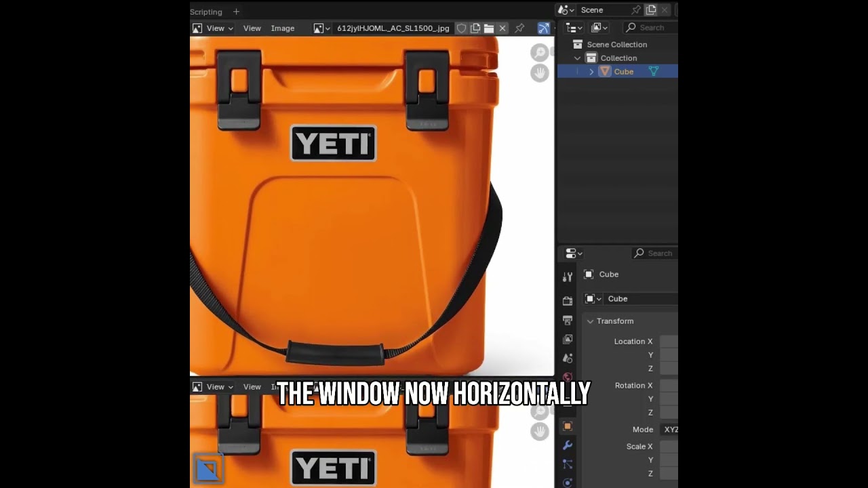Click the modifier icon on the Cube row
This screenshot has width=868, height=488.
[654, 72]
